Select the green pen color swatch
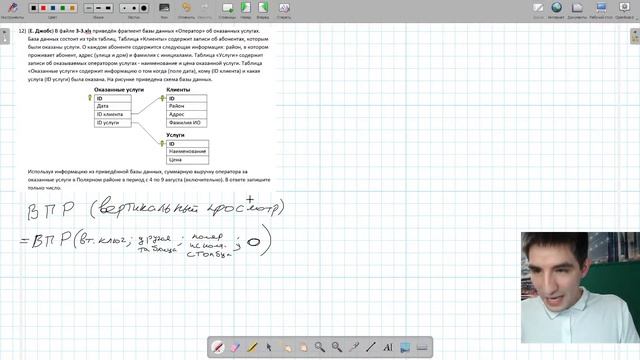 click(x=62, y=8)
